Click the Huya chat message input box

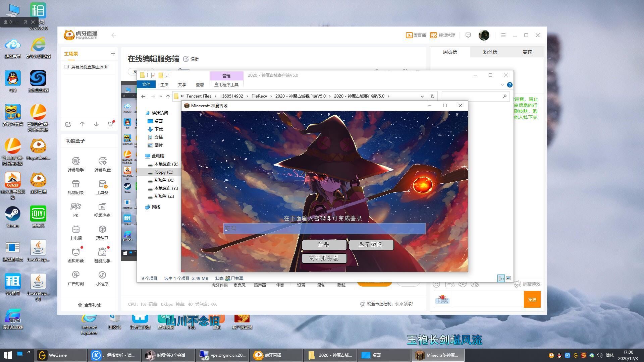(x=487, y=299)
